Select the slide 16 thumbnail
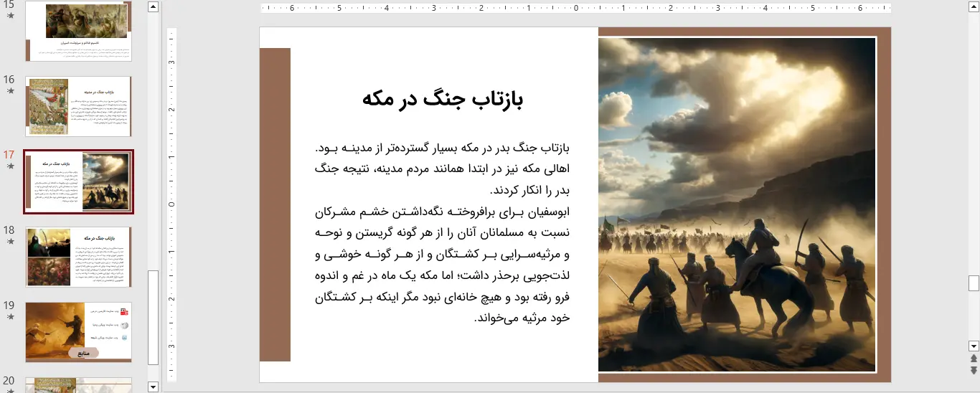The width and height of the screenshot is (980, 393). tap(79, 106)
